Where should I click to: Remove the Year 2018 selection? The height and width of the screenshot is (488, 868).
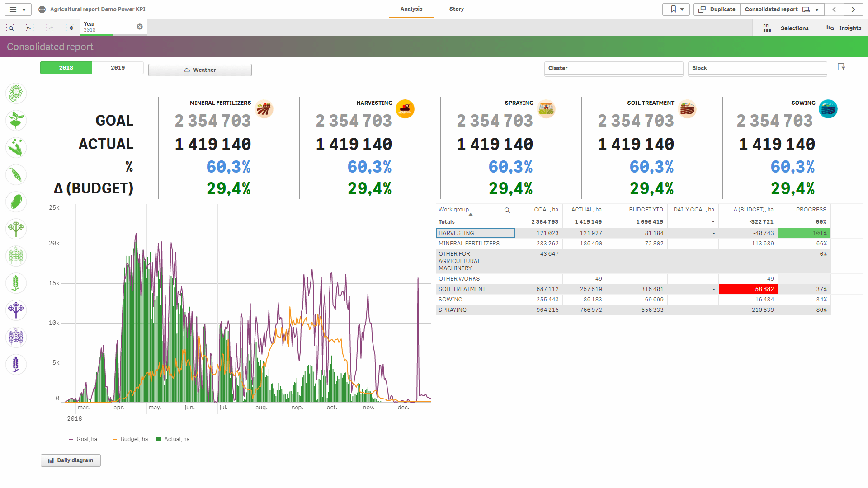coord(140,27)
